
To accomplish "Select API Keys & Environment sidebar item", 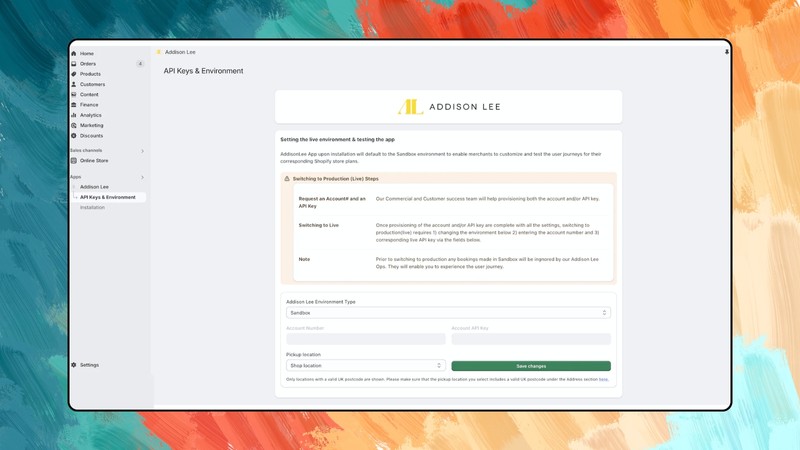I will (109, 197).
